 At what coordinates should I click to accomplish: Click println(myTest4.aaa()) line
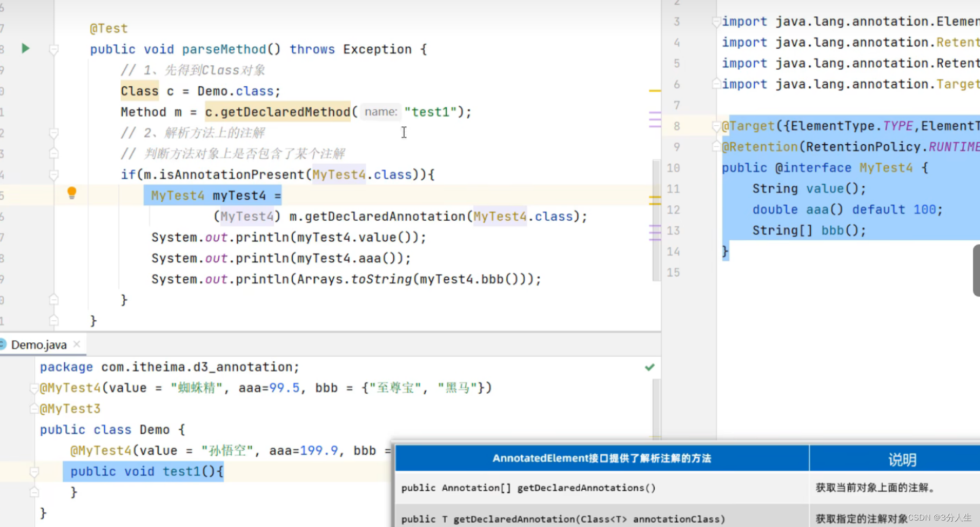click(x=281, y=259)
